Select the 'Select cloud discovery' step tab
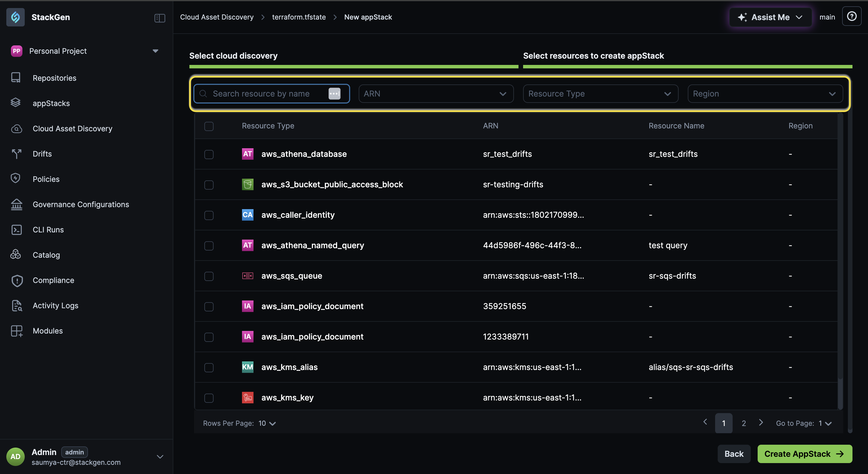868x474 pixels. (x=233, y=56)
